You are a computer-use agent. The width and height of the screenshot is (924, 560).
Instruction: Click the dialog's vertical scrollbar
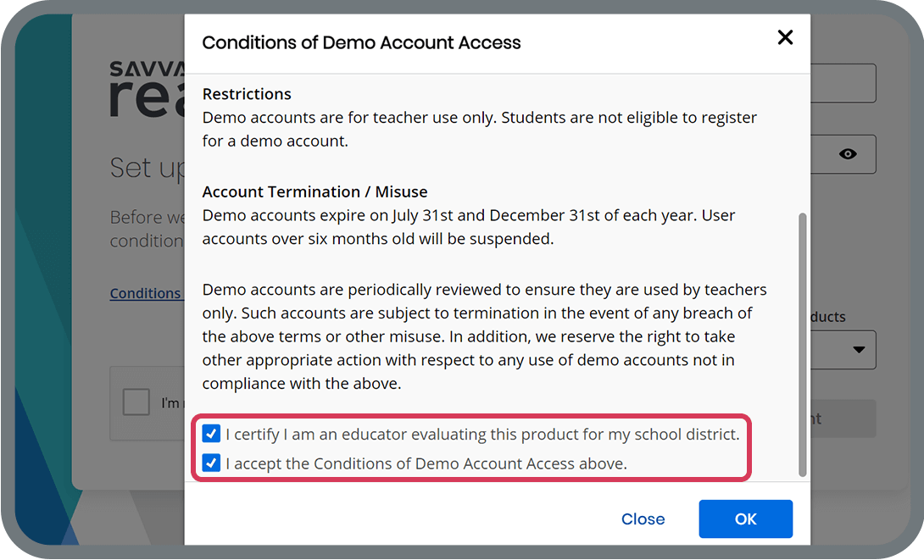[802, 339]
